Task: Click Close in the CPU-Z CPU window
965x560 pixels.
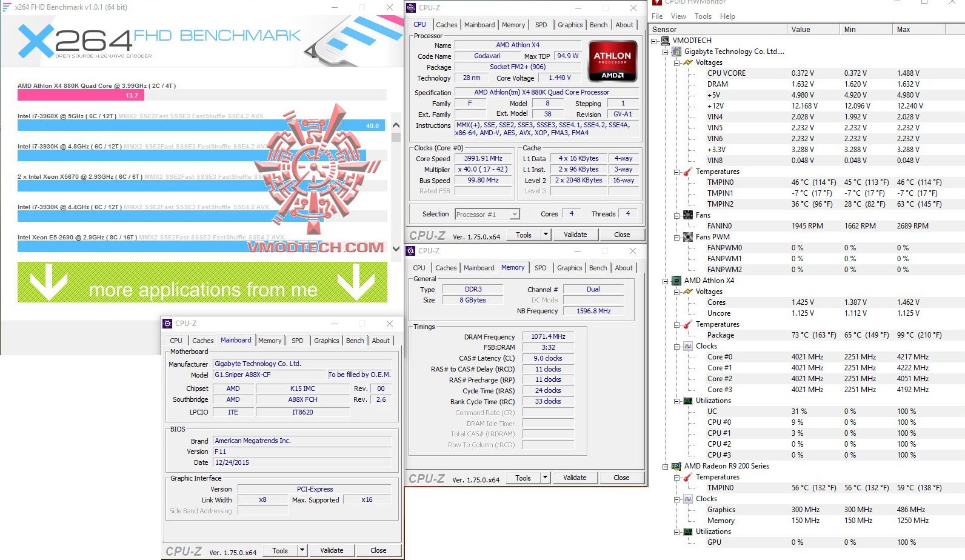Action: (622, 235)
